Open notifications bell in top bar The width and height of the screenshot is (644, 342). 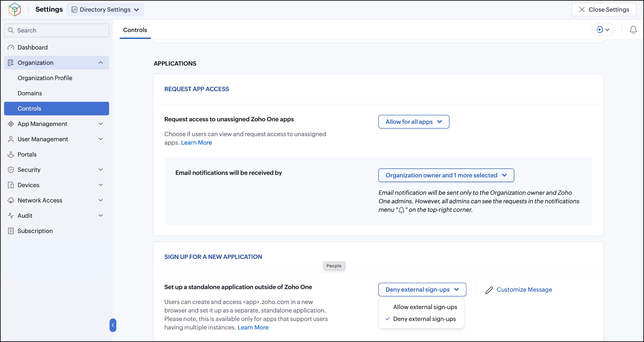(x=633, y=30)
